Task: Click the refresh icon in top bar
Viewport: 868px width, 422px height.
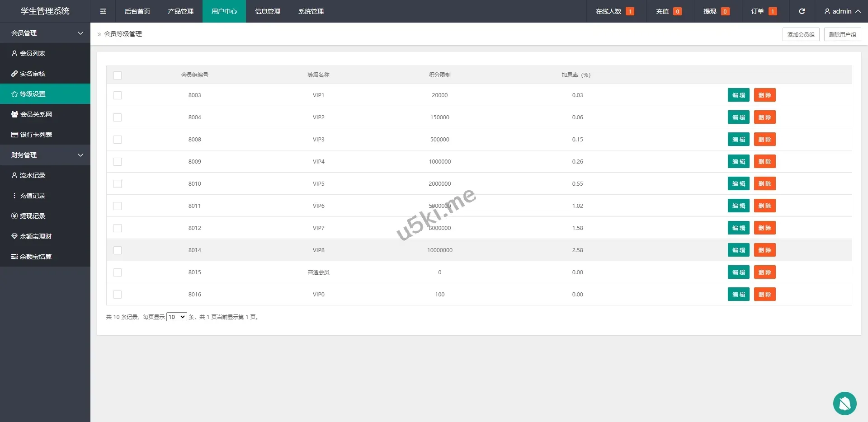Action: pos(802,11)
